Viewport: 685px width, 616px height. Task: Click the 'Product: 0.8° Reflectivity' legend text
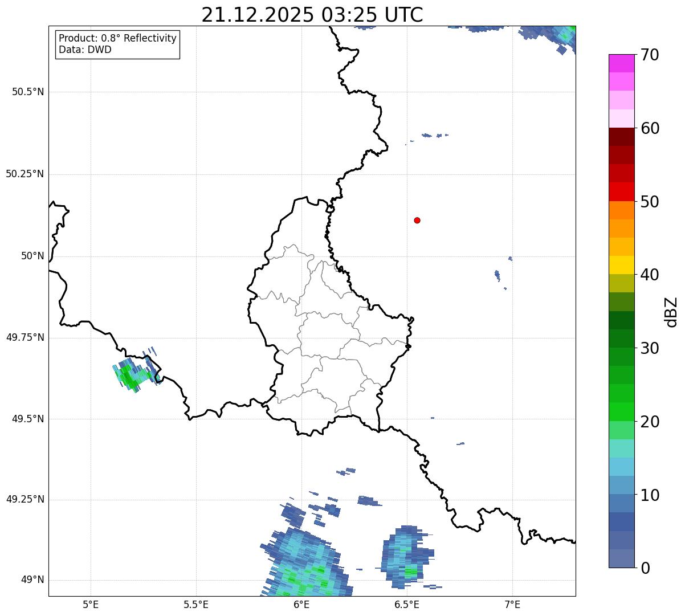pos(118,38)
